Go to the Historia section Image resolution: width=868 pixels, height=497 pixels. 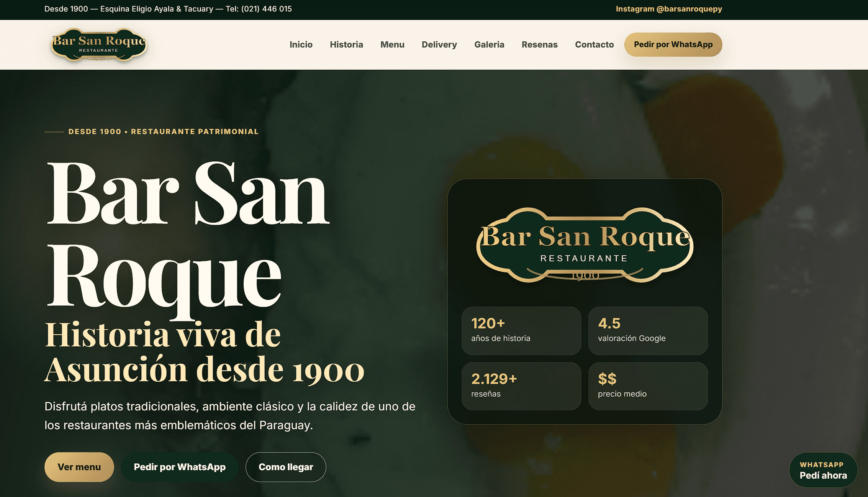click(x=346, y=44)
